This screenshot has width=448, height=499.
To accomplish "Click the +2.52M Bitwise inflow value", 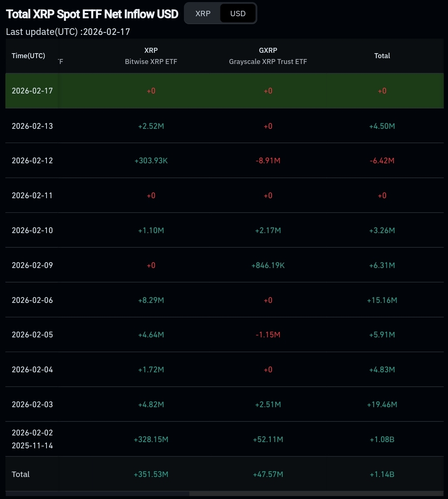I will (151, 126).
